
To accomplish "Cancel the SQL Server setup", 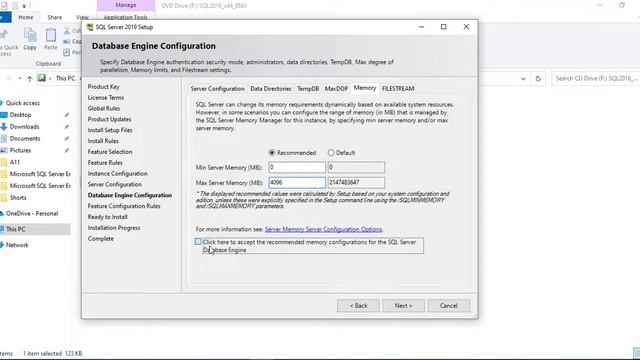I will [449, 306].
